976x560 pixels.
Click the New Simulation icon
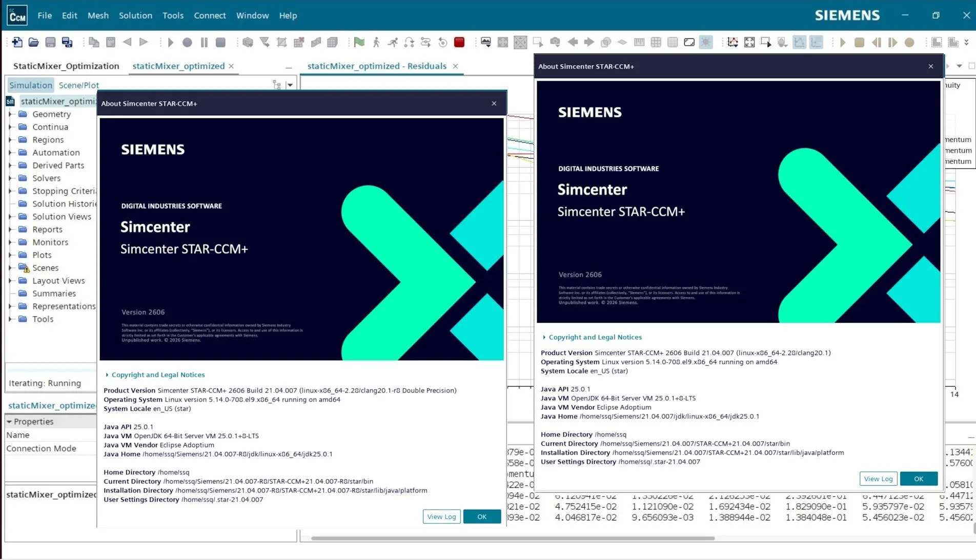click(x=17, y=43)
